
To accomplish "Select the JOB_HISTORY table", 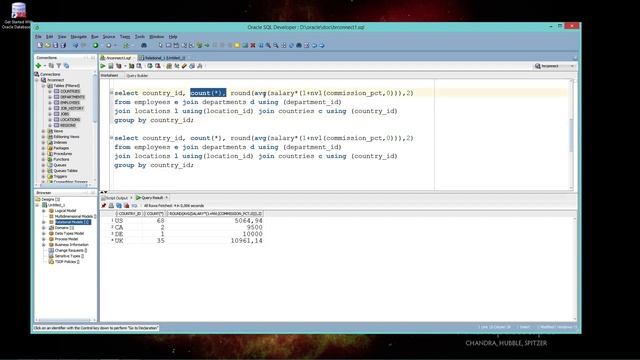I will point(72,109).
